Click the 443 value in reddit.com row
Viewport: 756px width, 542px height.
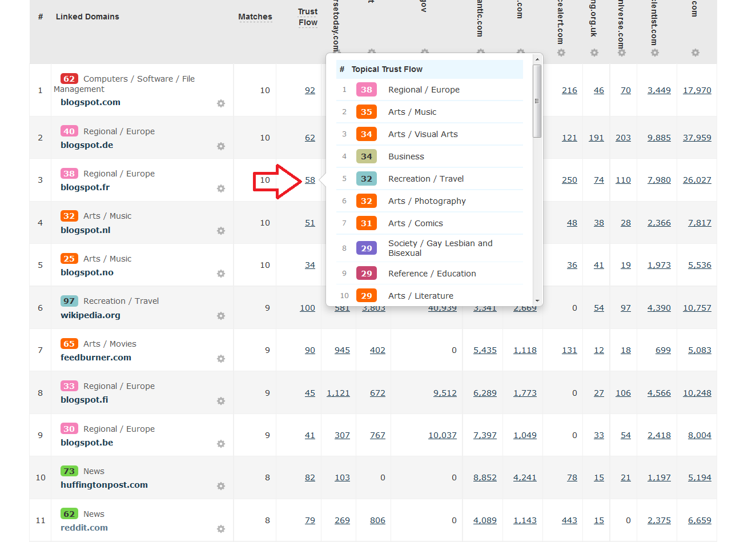[569, 520]
